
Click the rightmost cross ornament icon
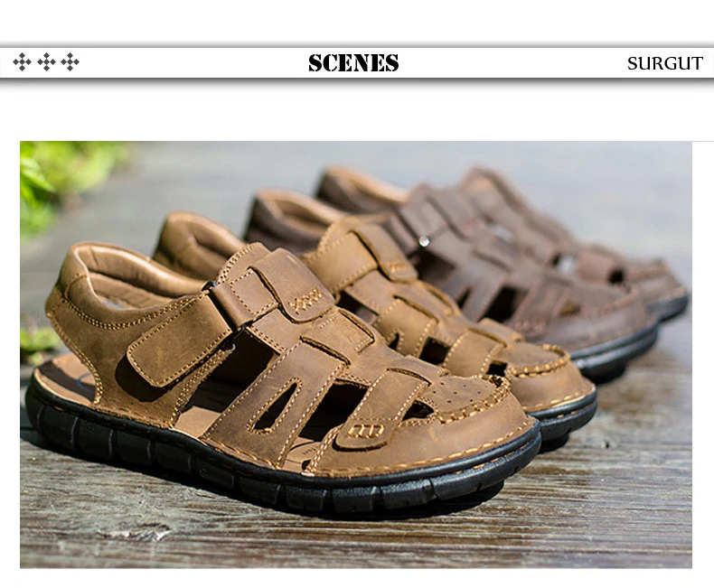click(x=70, y=62)
